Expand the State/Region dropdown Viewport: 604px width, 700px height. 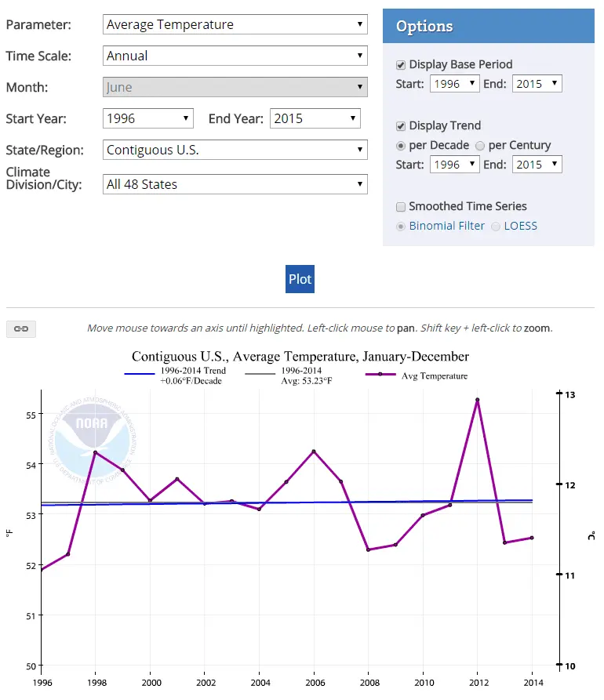235,150
